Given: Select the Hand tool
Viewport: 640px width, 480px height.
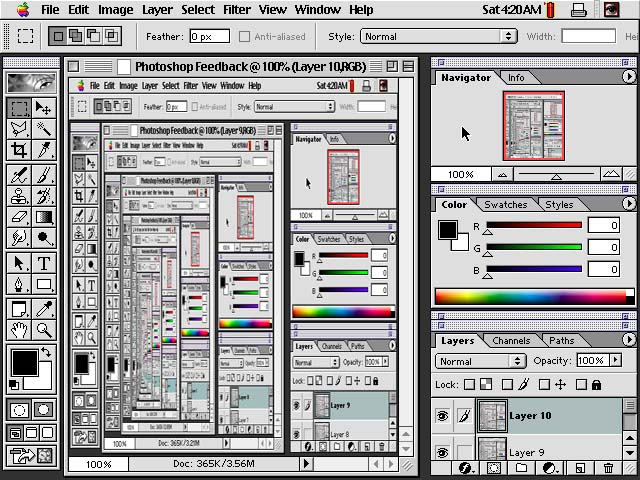Looking at the screenshot, I should pos(19,330).
